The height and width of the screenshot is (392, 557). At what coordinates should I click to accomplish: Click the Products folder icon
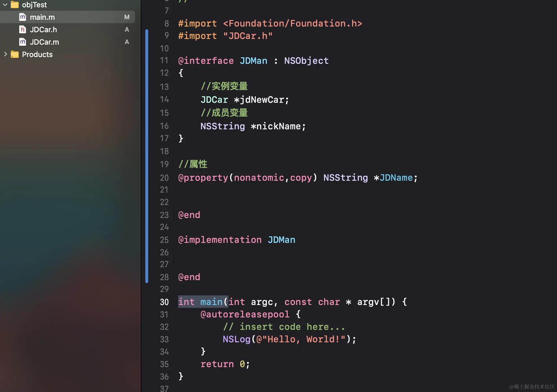[x=15, y=54]
